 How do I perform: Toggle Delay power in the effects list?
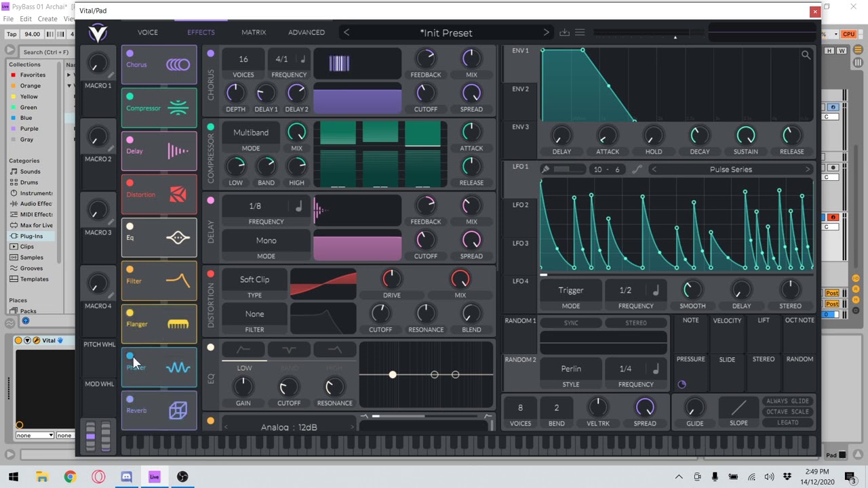(130, 140)
